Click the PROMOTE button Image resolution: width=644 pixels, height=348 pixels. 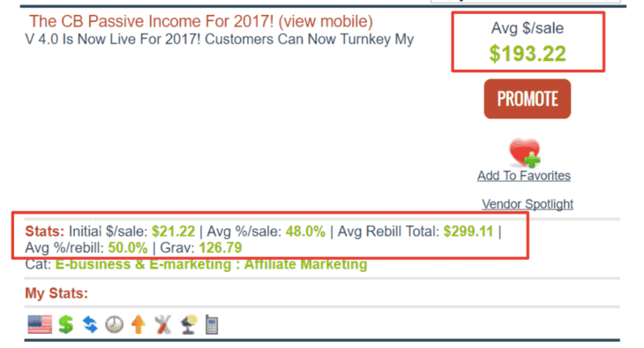pos(528,99)
